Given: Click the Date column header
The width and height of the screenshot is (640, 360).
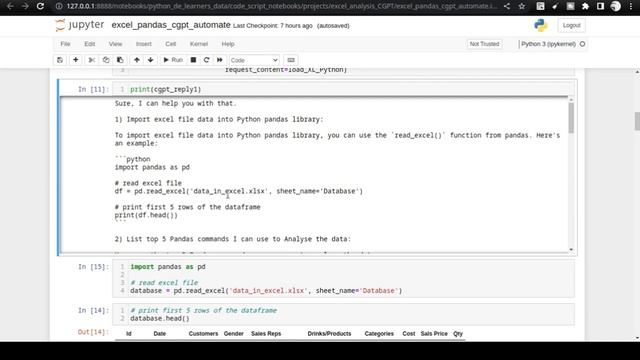Looking at the screenshot, I should pyautogui.click(x=160, y=333).
